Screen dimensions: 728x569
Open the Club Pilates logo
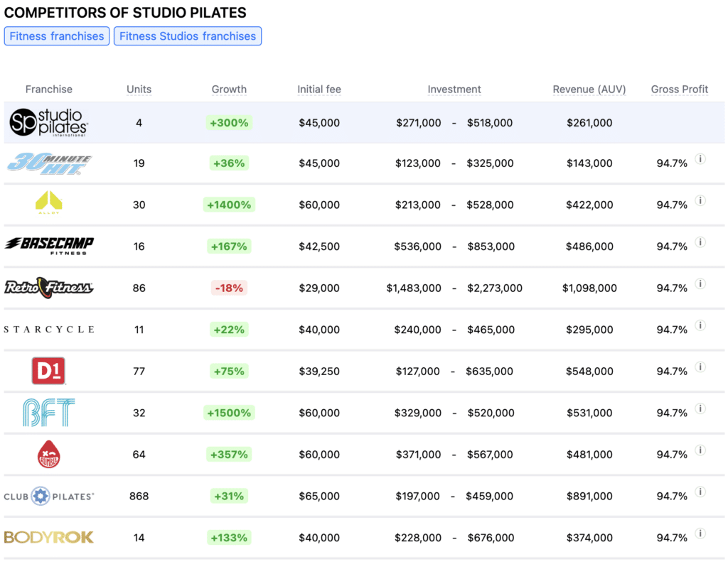click(x=49, y=497)
